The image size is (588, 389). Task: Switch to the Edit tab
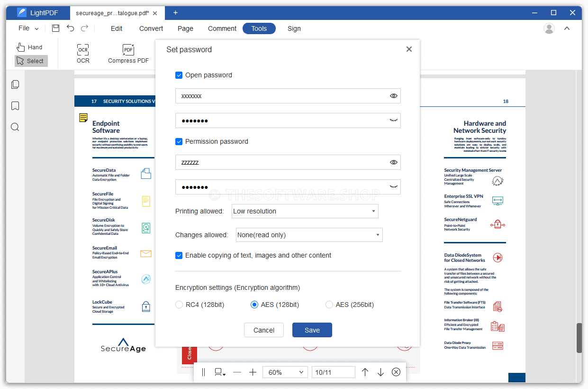(117, 28)
